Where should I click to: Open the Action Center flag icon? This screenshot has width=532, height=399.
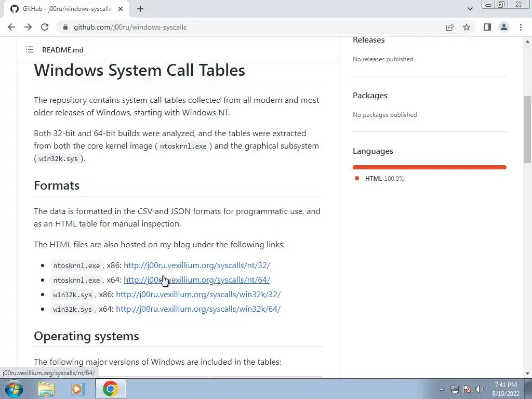pyautogui.click(x=467, y=389)
